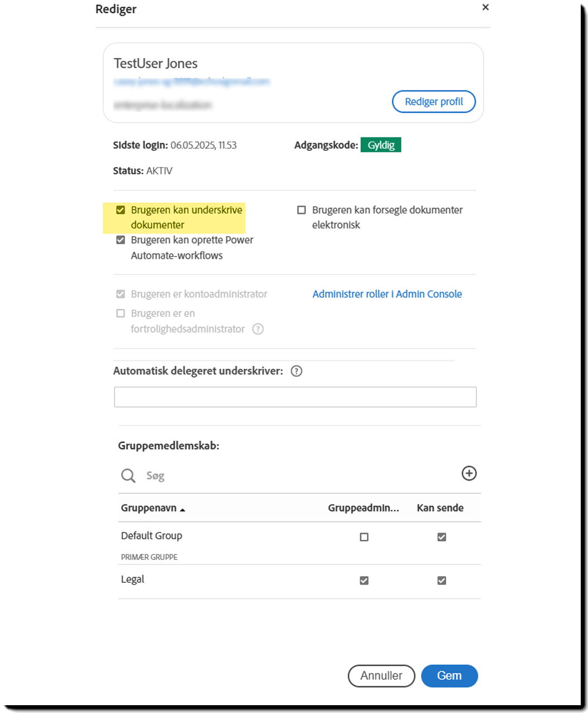
Task: Check Gruppeadmin box for Default Group
Action: point(364,537)
